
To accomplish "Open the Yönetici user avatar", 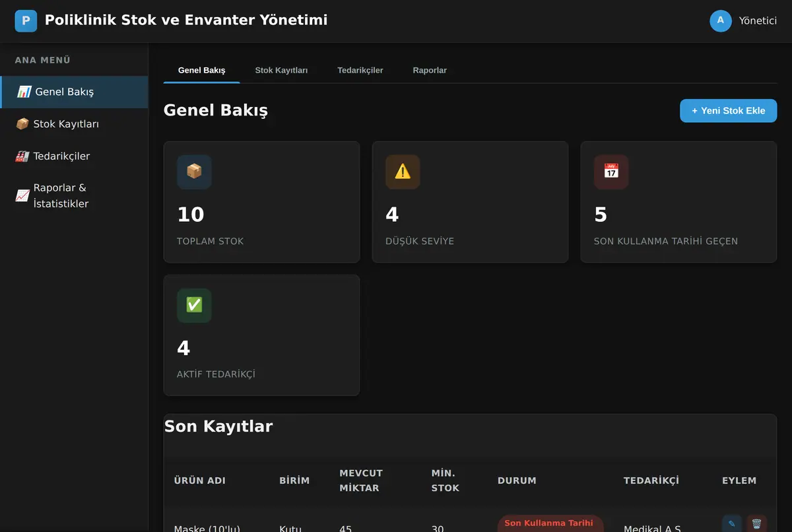I will (x=721, y=20).
